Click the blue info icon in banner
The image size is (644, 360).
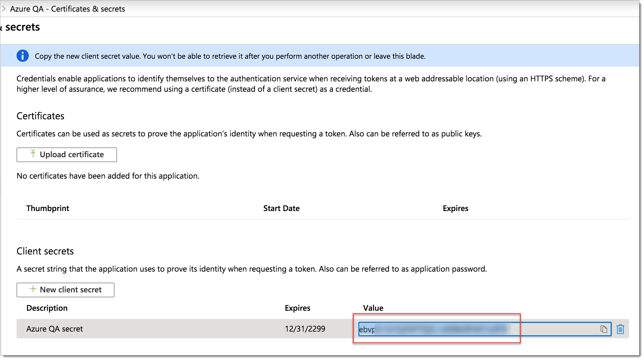[x=23, y=56]
